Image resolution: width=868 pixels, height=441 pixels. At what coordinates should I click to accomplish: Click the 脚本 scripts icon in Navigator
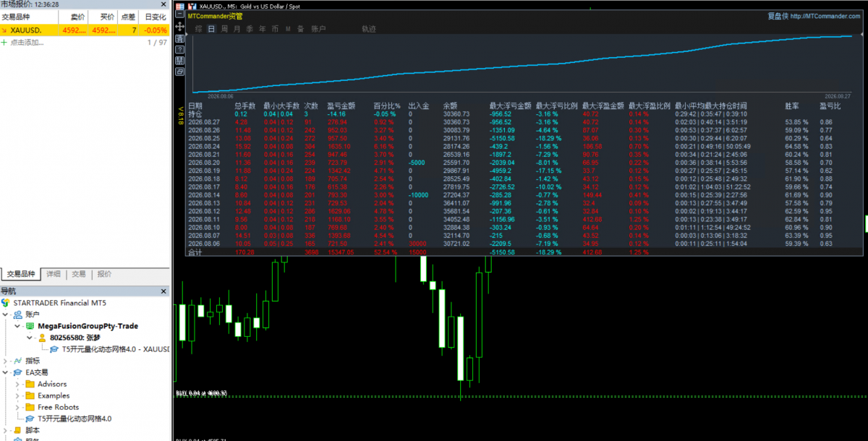17,430
